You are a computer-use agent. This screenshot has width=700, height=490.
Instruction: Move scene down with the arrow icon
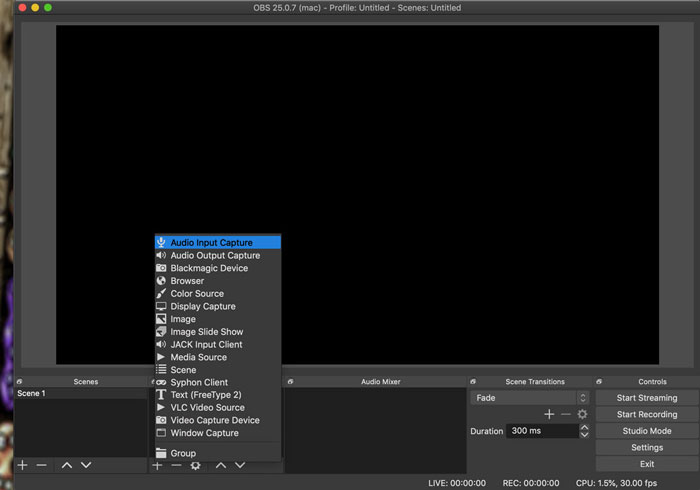pyautogui.click(x=86, y=465)
